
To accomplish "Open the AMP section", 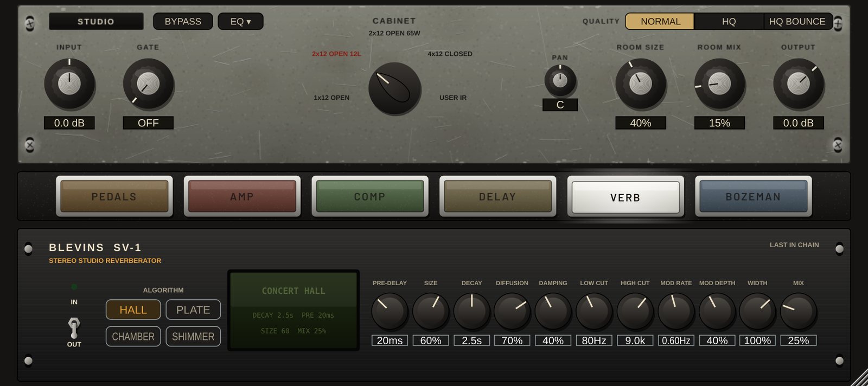I will [x=242, y=196].
